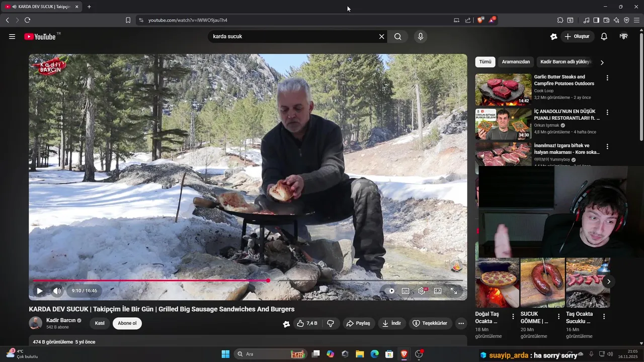Open options for SUCUK GÖMME short
Image resolution: width=644 pixels, height=362 pixels.
pyautogui.click(x=558, y=316)
